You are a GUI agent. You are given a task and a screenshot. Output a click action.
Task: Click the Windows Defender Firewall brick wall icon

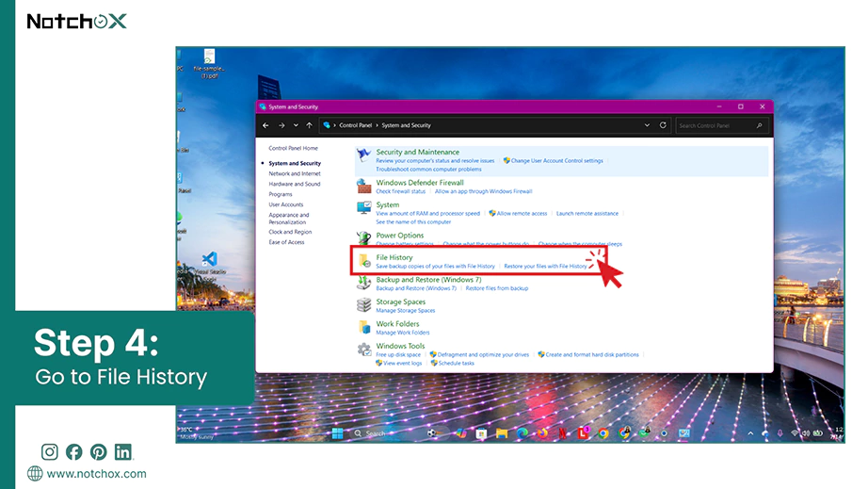pos(363,186)
